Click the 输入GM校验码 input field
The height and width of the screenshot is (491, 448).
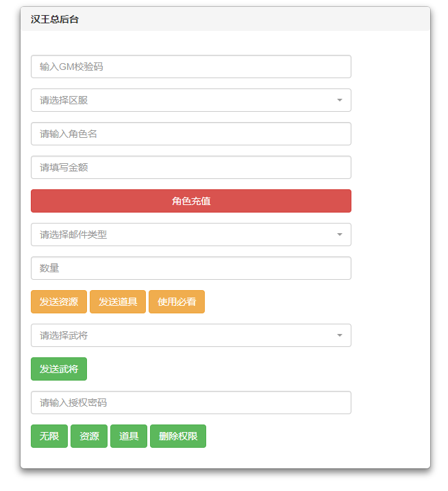(x=190, y=67)
